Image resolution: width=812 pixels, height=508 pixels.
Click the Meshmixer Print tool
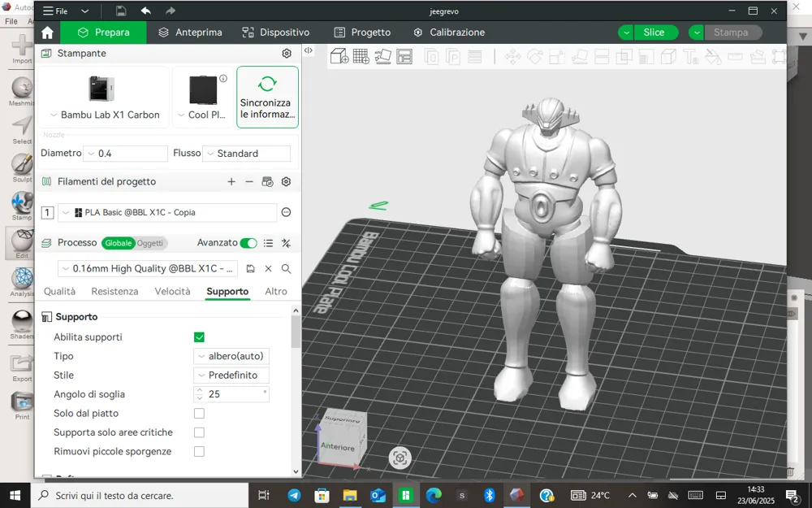pyautogui.click(x=22, y=406)
